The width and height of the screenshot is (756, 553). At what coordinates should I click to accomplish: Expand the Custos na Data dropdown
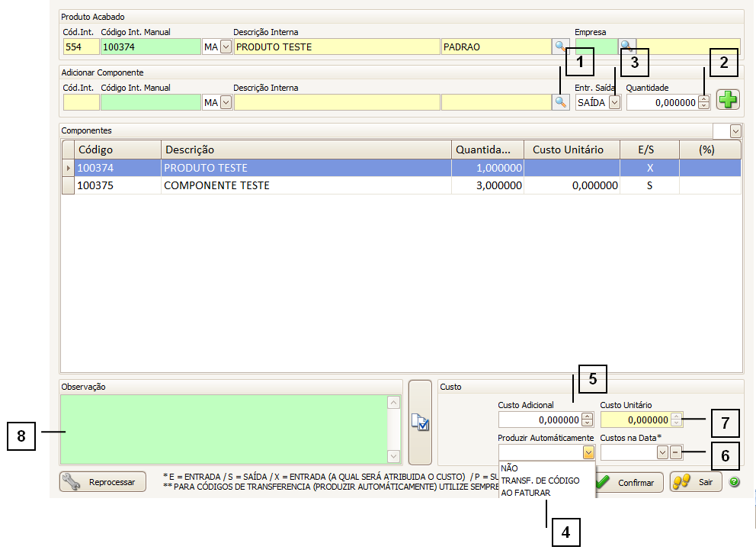(x=662, y=452)
